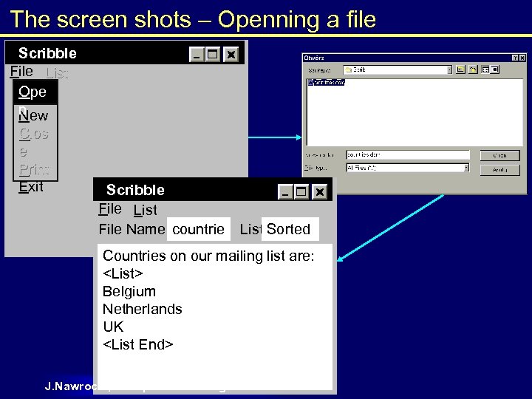Choose the highlighted Open menu entry

pyautogui.click(x=35, y=92)
